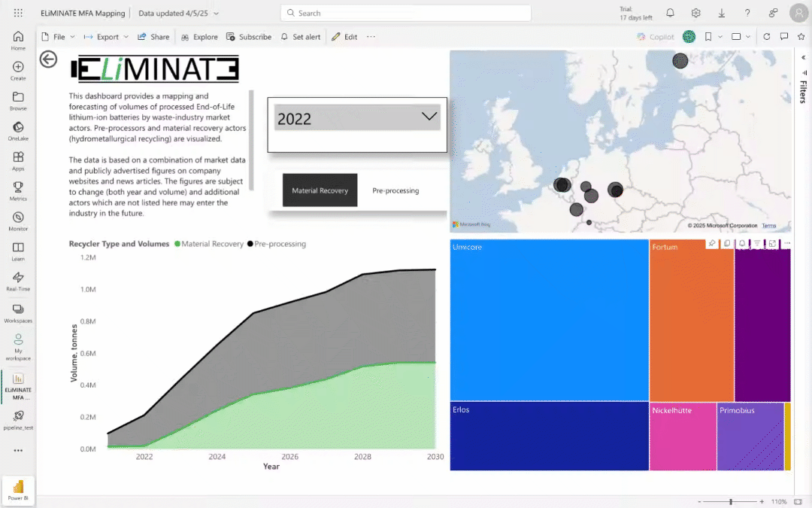Open the Monitor hub from sidebar
Viewport: 812px width, 508px height.
pyautogui.click(x=17, y=220)
